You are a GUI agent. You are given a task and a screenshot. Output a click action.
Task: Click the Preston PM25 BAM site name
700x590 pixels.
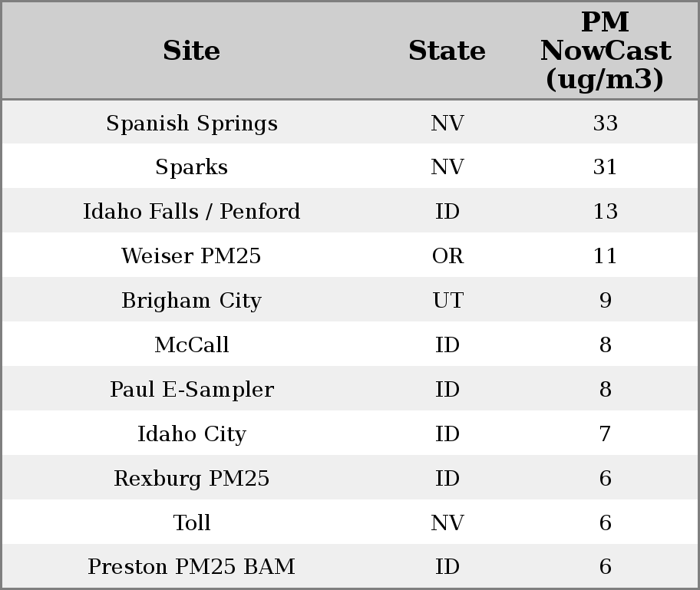(192, 567)
